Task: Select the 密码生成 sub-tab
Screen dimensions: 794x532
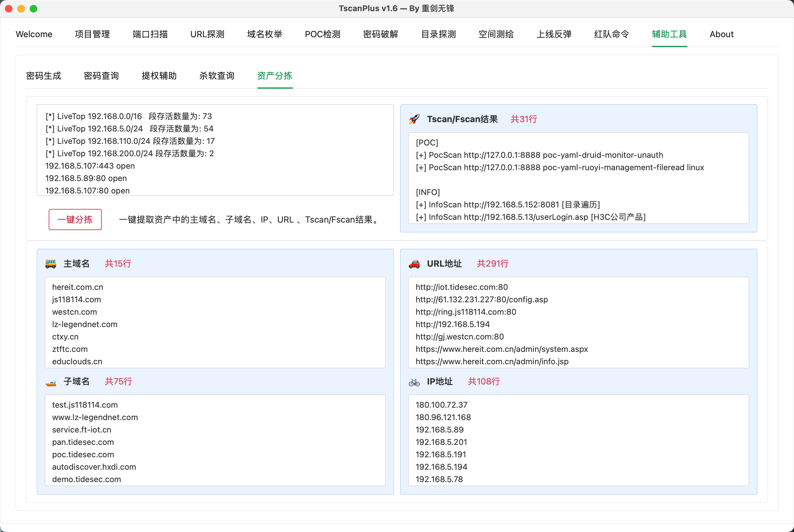Action: pyautogui.click(x=43, y=76)
